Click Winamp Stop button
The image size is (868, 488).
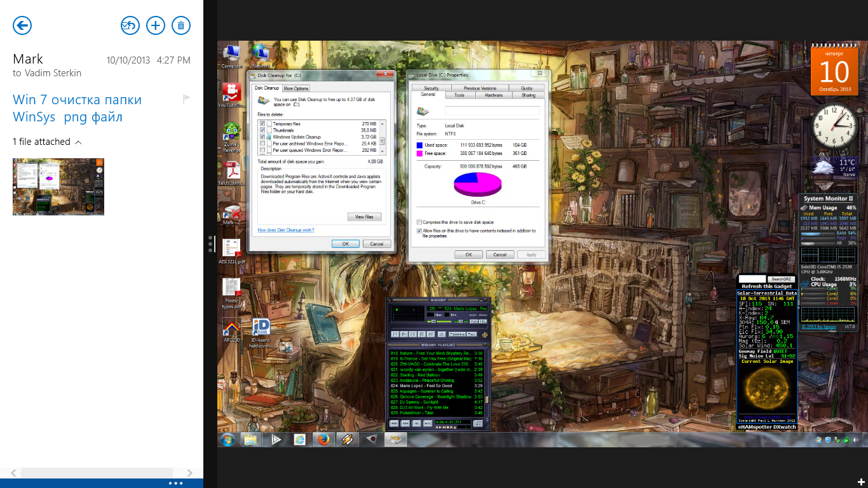coord(422,334)
